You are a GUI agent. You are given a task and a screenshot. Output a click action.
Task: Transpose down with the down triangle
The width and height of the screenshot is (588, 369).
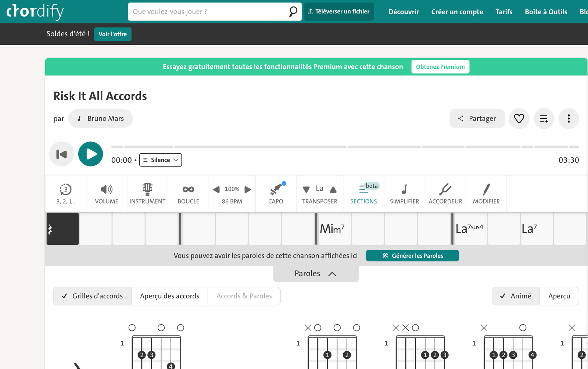coord(306,190)
